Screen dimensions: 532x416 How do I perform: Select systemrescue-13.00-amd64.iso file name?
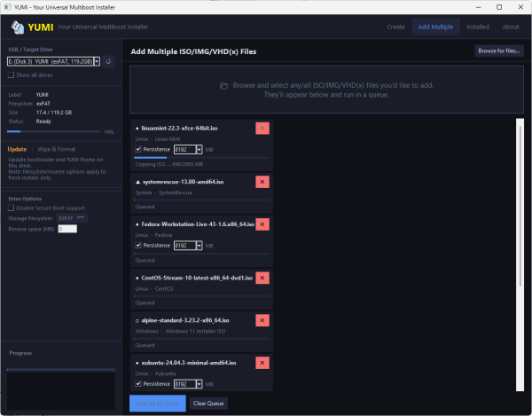point(184,182)
